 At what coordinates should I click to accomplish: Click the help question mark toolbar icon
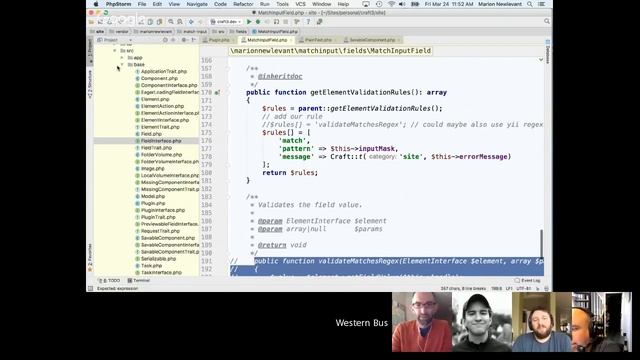tap(308, 22)
